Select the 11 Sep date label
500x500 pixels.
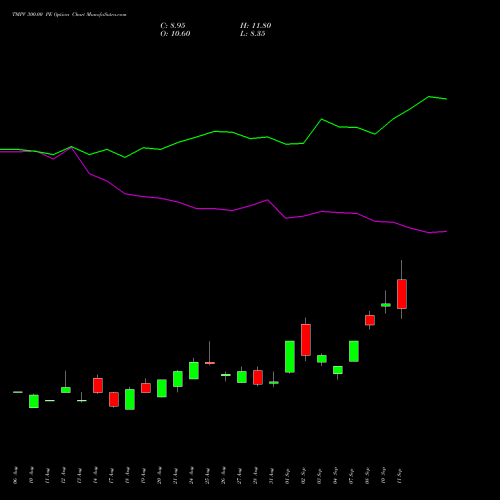399,475
